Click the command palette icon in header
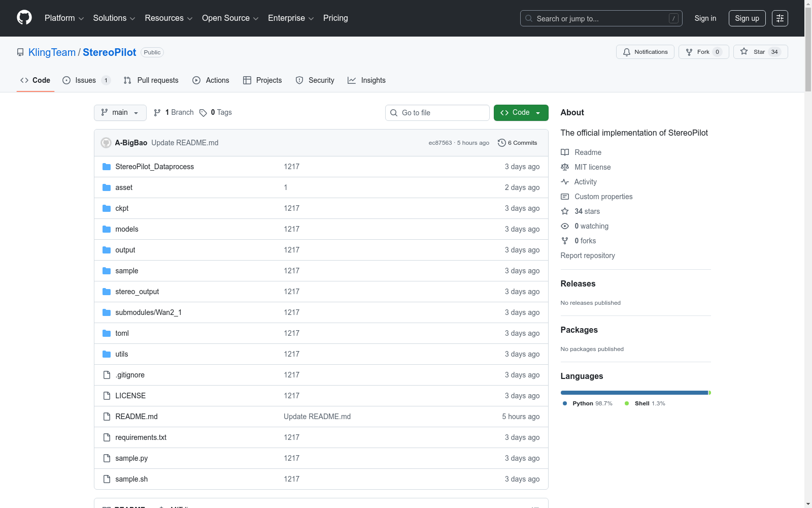812x508 pixels. click(780, 18)
